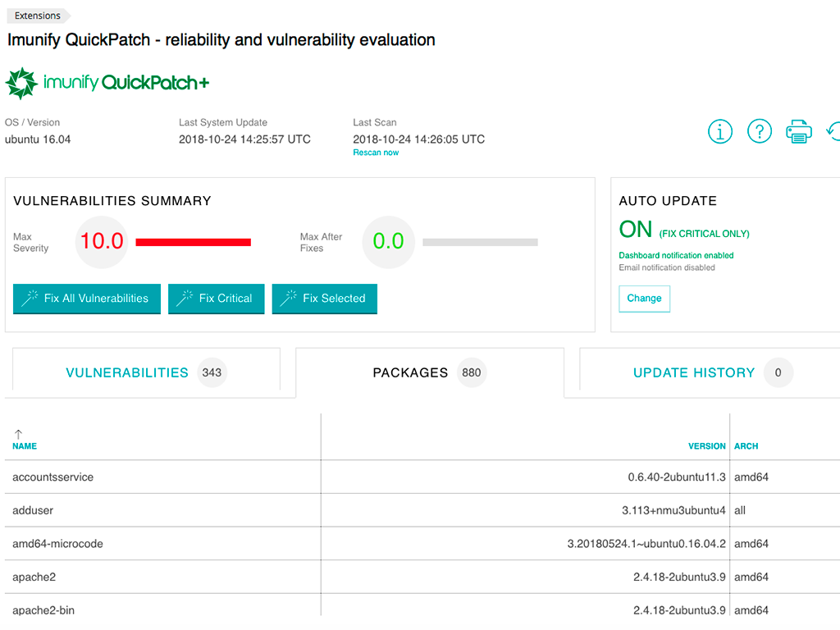Click the Extensions breadcrumb
Viewport: 840px width, 630px height.
(x=38, y=16)
